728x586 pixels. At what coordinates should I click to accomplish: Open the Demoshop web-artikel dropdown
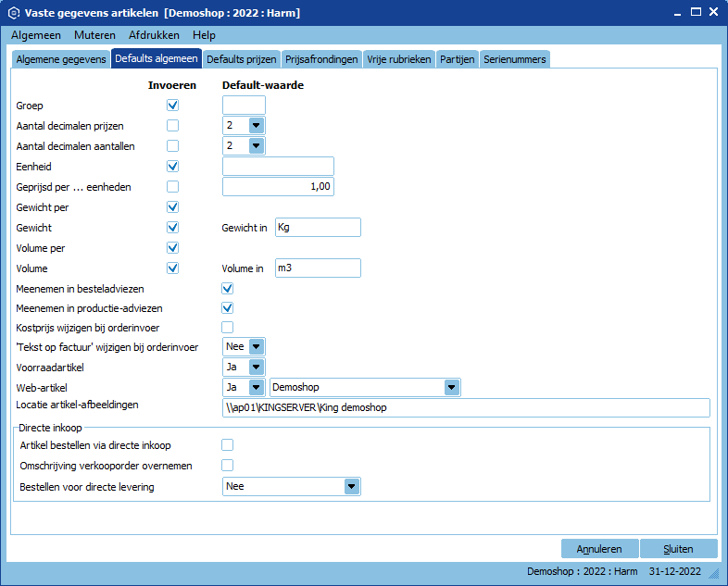coord(451,387)
